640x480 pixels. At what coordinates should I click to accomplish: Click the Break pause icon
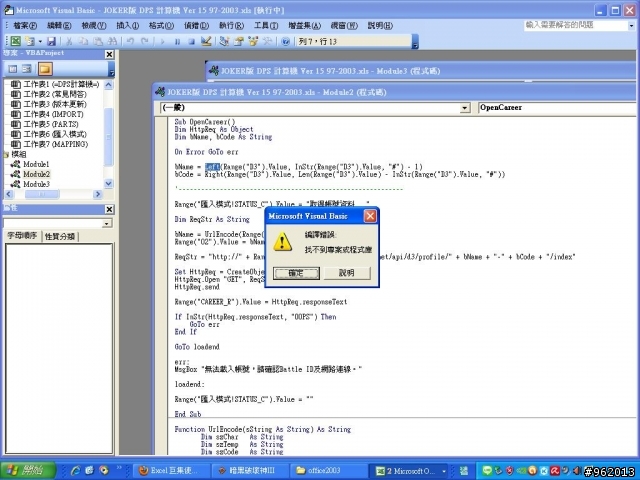coord(177,41)
